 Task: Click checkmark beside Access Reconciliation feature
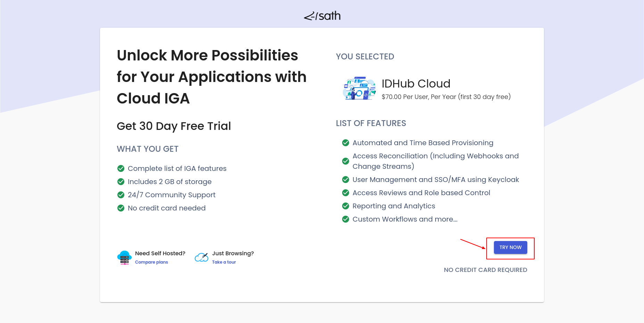click(x=346, y=161)
